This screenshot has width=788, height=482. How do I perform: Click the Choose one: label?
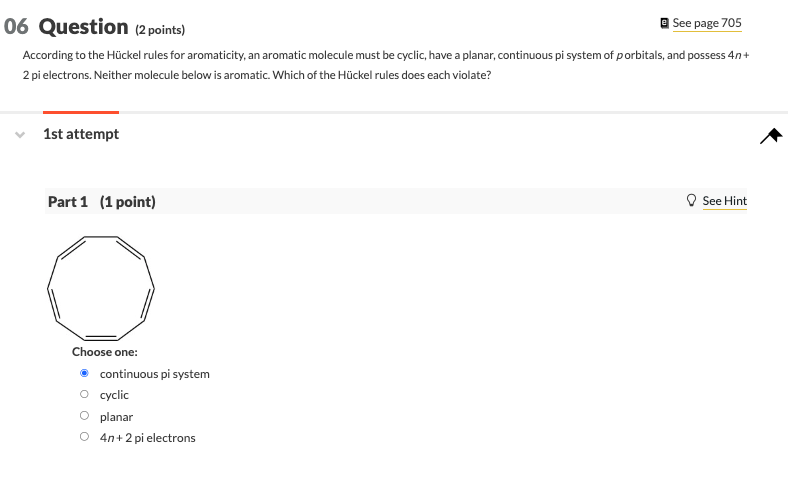pyautogui.click(x=105, y=352)
